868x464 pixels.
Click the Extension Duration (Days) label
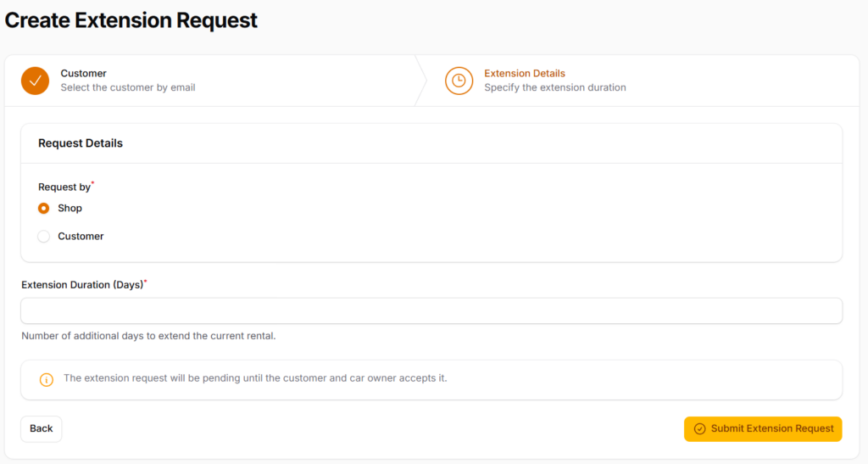(82, 285)
